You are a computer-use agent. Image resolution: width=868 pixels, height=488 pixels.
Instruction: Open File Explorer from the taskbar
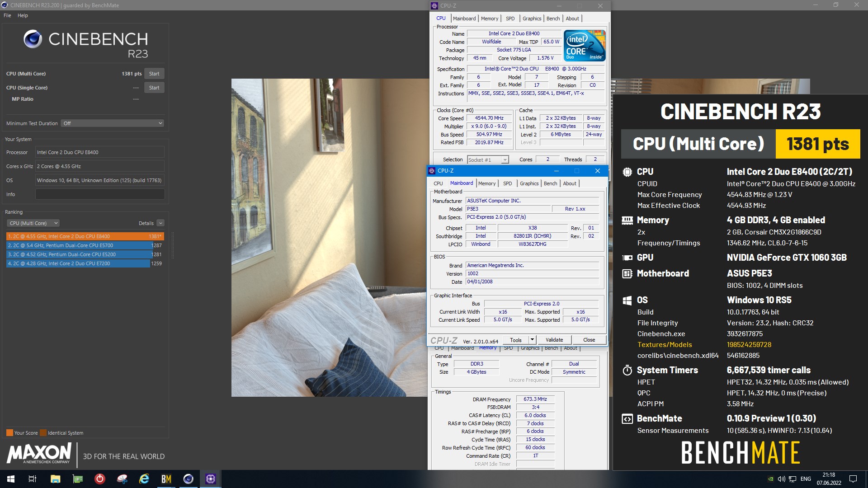[x=56, y=479]
